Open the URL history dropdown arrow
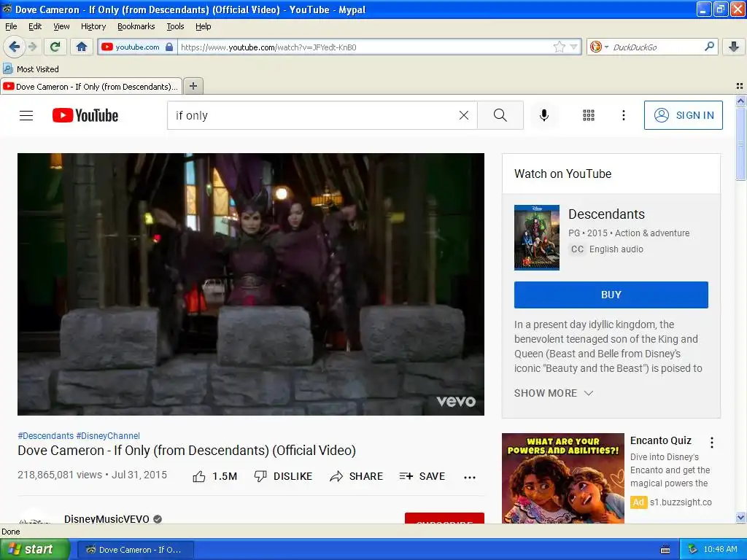 coord(574,47)
